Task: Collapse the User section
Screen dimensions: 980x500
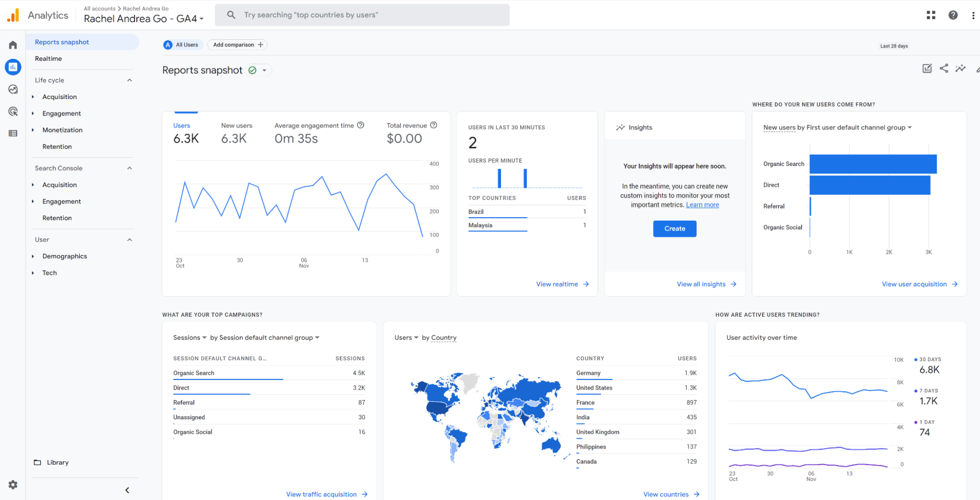Action: point(129,240)
